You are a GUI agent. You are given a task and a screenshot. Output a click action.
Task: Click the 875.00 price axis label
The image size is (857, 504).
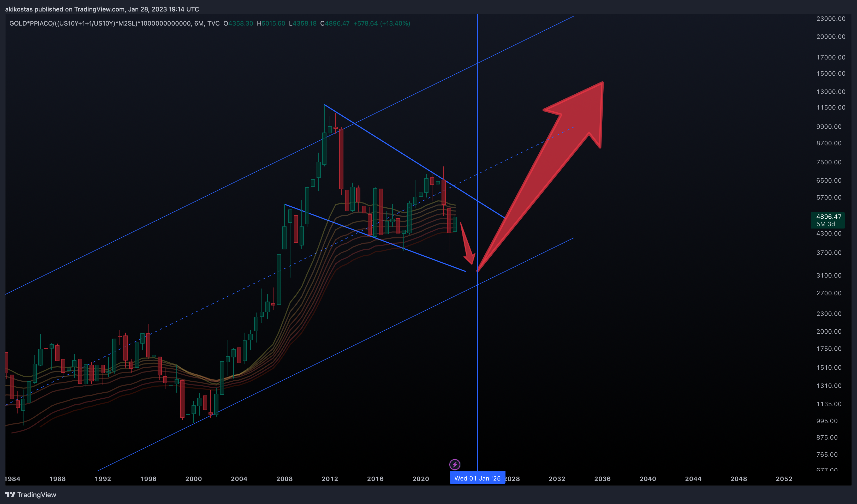tap(827, 437)
